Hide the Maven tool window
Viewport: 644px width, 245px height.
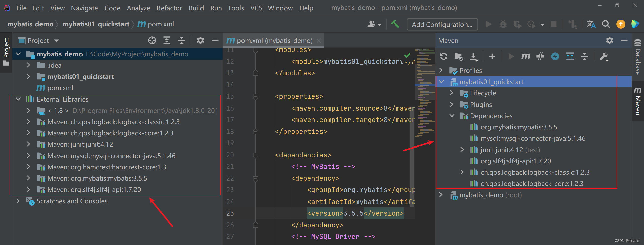tap(624, 40)
